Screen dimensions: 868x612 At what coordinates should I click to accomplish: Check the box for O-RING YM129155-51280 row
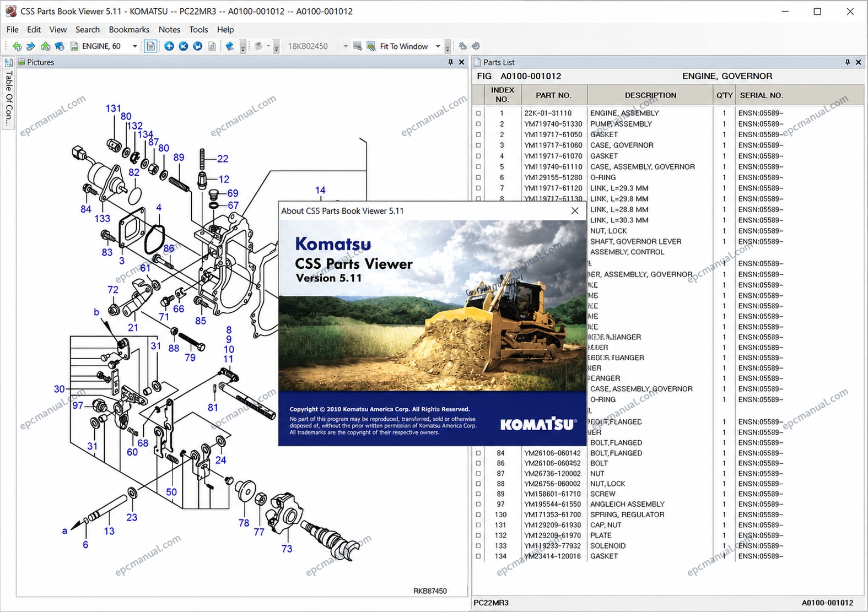point(478,177)
